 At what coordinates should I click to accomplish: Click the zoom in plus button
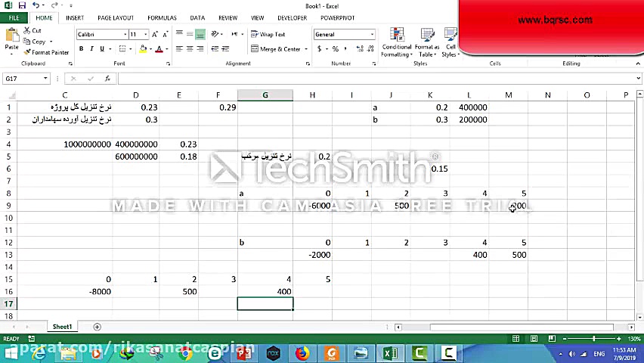coord(619,339)
